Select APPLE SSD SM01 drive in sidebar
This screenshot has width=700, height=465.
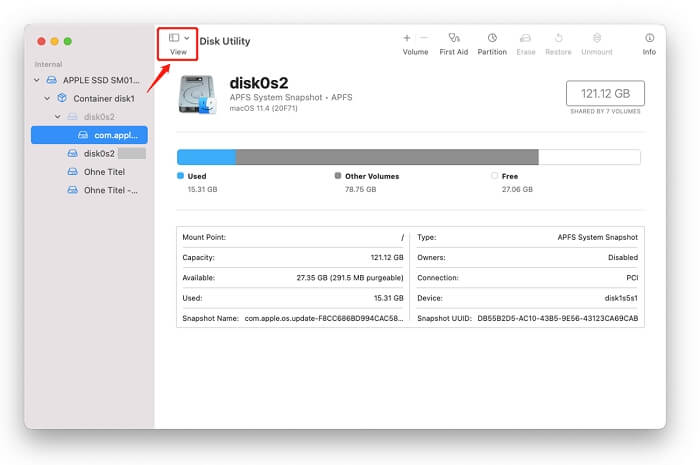click(x=90, y=80)
